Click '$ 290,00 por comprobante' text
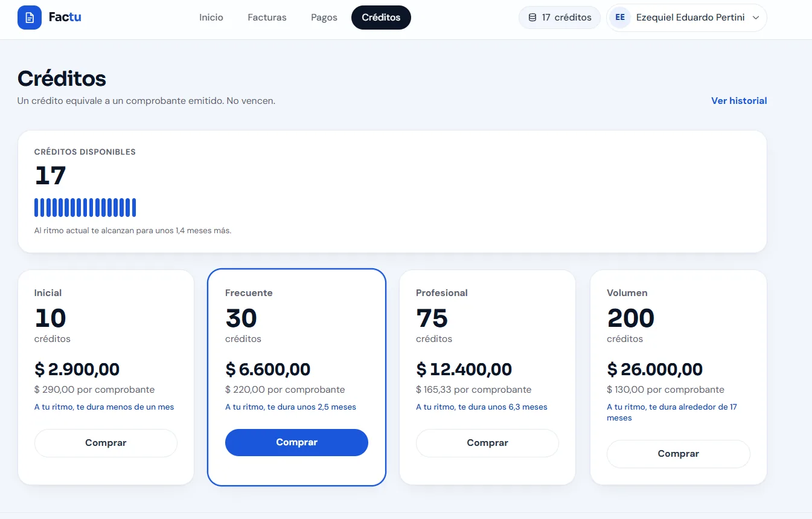812x519 pixels. tap(94, 390)
